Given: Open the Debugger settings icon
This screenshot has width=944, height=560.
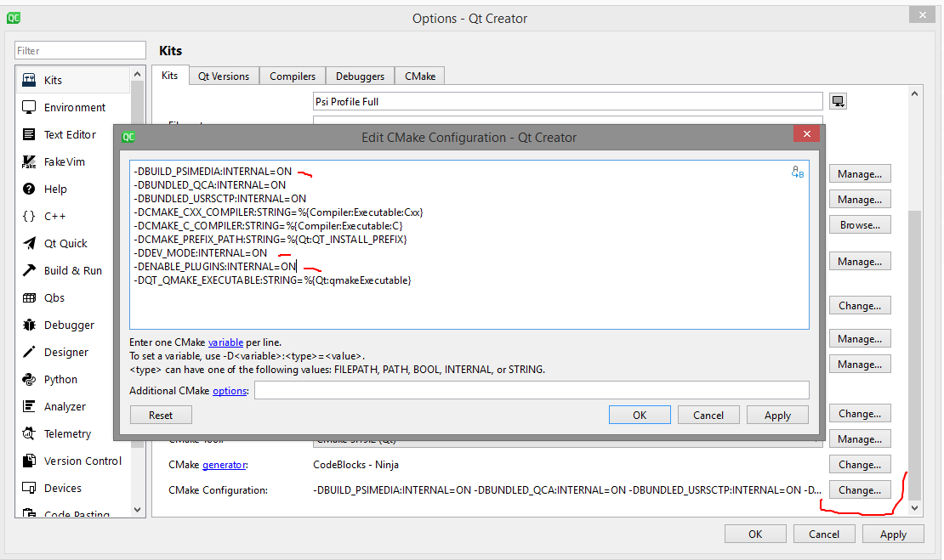Looking at the screenshot, I should pos(30,325).
